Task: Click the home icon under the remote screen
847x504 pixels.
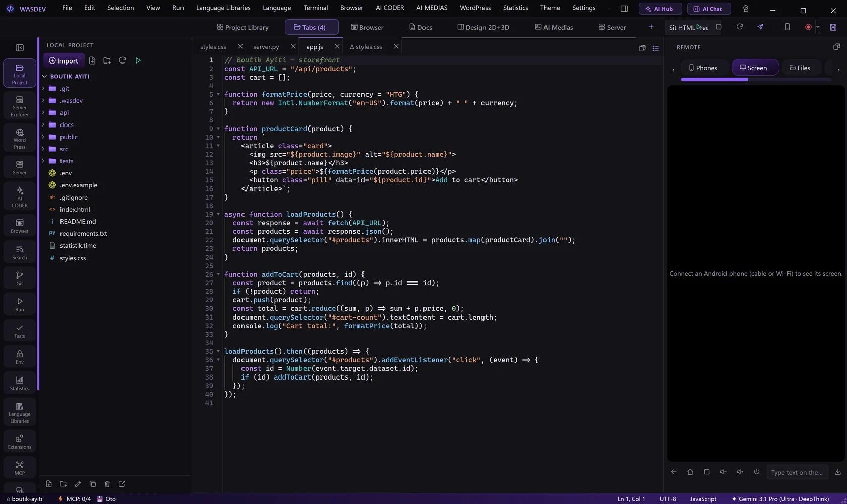Action: click(x=690, y=472)
